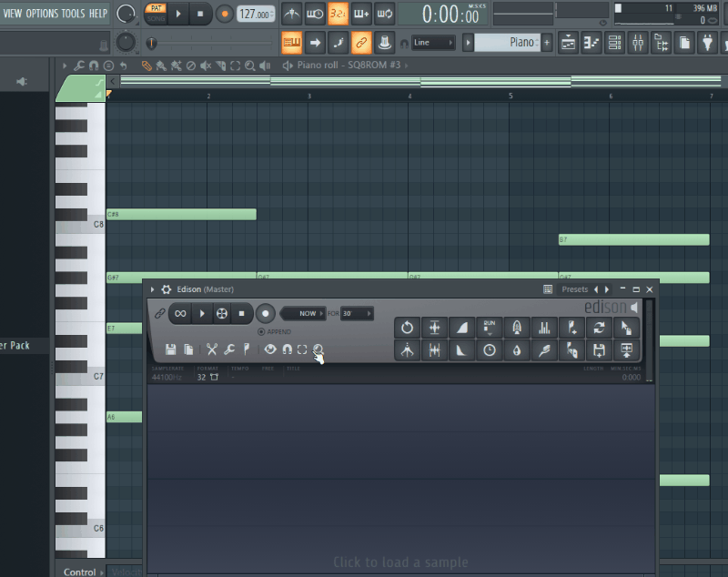Select the Slice tool in piano roll
728x577 pixels.
click(220, 66)
